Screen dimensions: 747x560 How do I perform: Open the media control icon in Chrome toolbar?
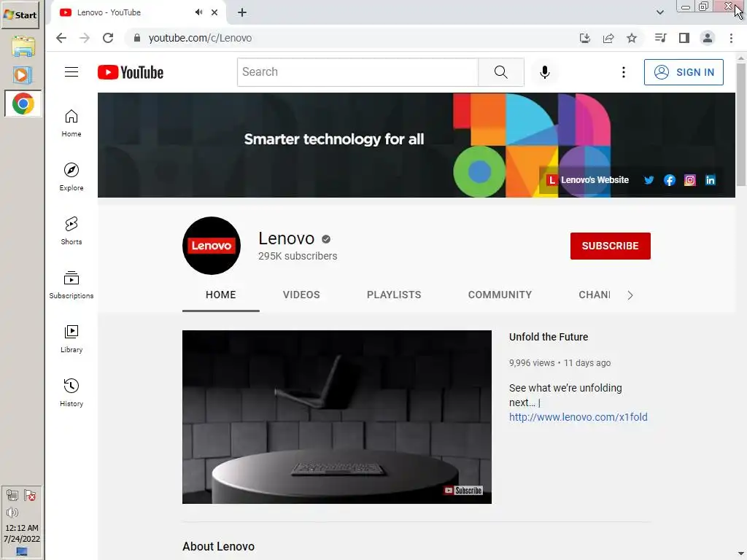click(660, 38)
